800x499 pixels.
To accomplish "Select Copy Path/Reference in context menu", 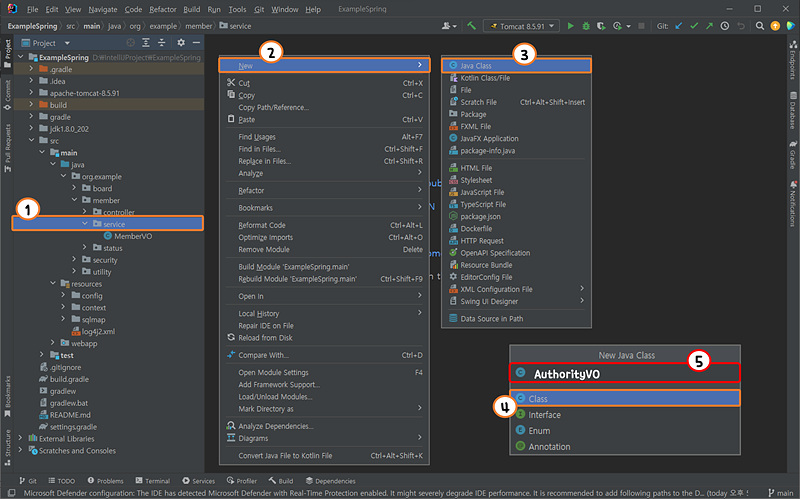I will (x=324, y=107).
